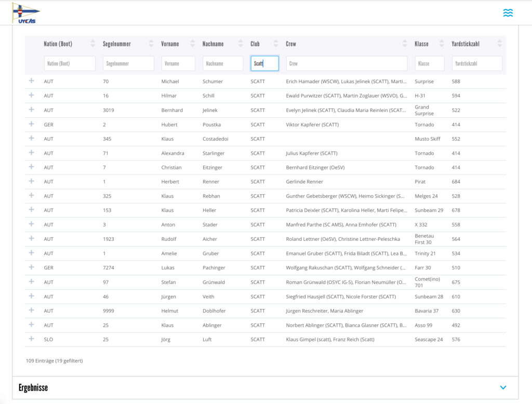The width and height of the screenshot is (532, 404).
Task: Click Club filter field containing Scatt
Action: point(264,63)
